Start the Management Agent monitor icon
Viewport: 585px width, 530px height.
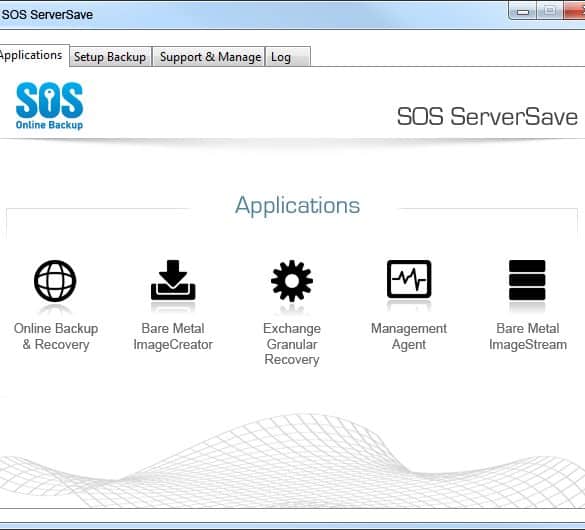(409, 279)
